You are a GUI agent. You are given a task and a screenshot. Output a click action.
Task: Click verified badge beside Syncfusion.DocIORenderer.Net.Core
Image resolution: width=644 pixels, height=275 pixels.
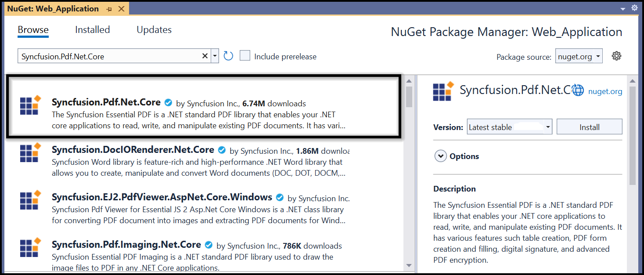[x=222, y=150]
